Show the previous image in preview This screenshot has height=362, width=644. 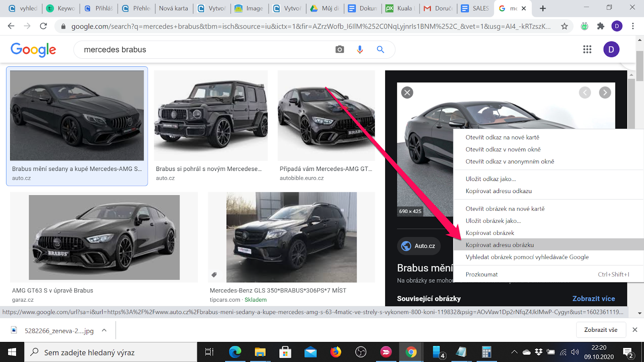point(585,93)
